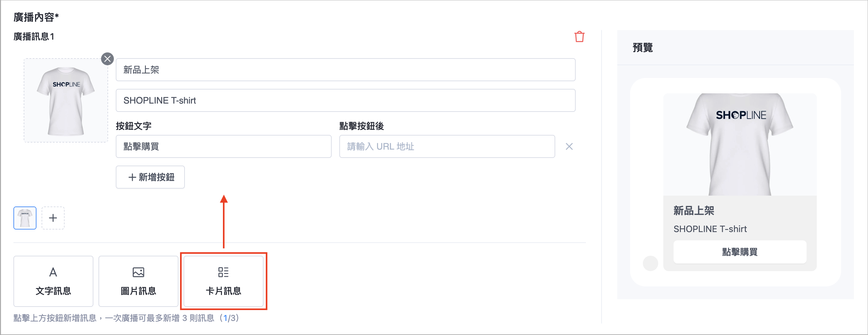Click the '按鈕文字' field label
Image resolution: width=868 pixels, height=335 pixels.
click(134, 126)
